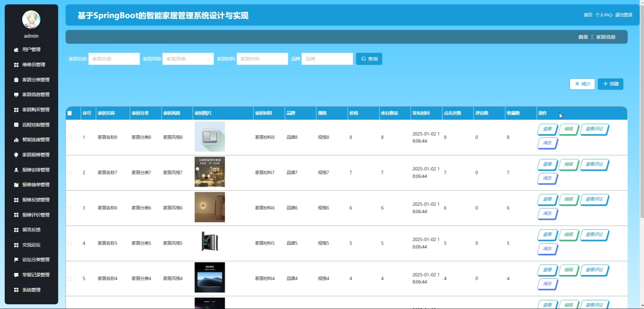Open the 系统管理 sidebar icon
The height and width of the screenshot is (309, 644).
16,290
